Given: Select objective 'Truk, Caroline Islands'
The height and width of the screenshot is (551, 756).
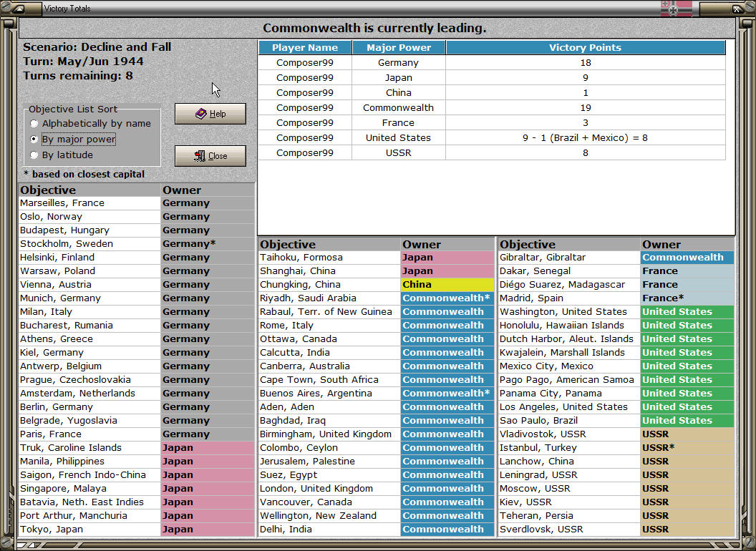Looking at the screenshot, I should pyautogui.click(x=89, y=448).
